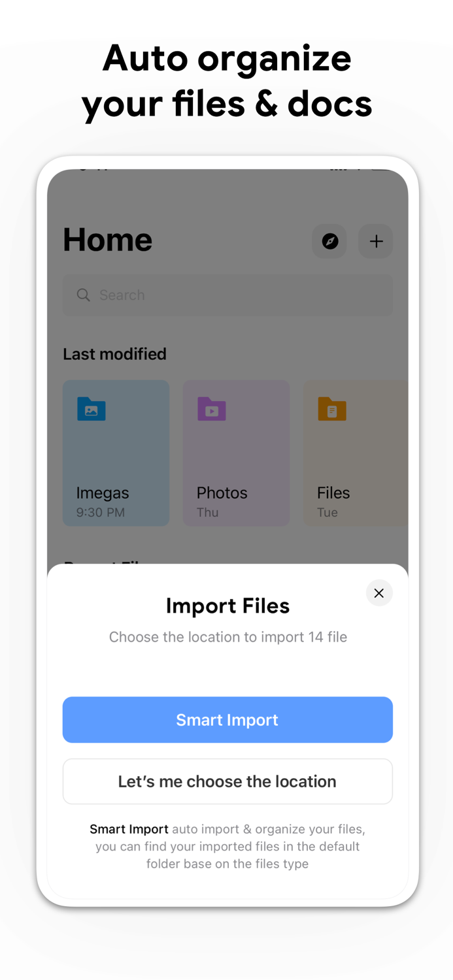Choose Smart Import
Image resolution: width=453 pixels, height=980 pixels.
tap(227, 719)
